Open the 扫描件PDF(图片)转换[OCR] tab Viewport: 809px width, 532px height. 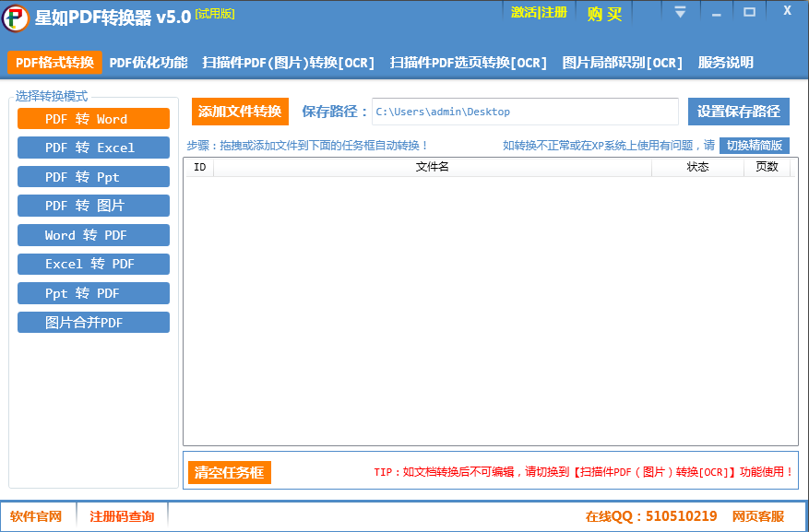[x=289, y=63]
